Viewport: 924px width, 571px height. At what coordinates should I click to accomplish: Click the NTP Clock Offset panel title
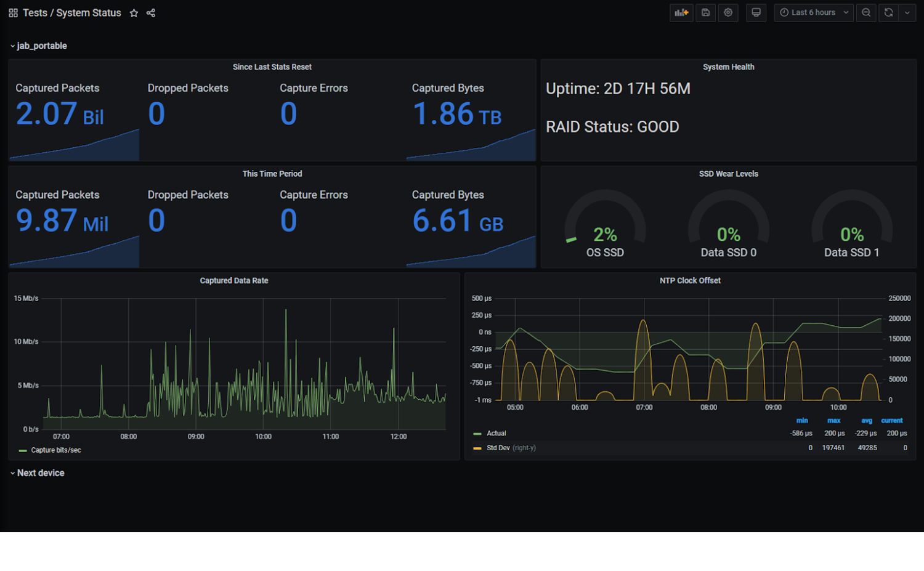coord(690,280)
